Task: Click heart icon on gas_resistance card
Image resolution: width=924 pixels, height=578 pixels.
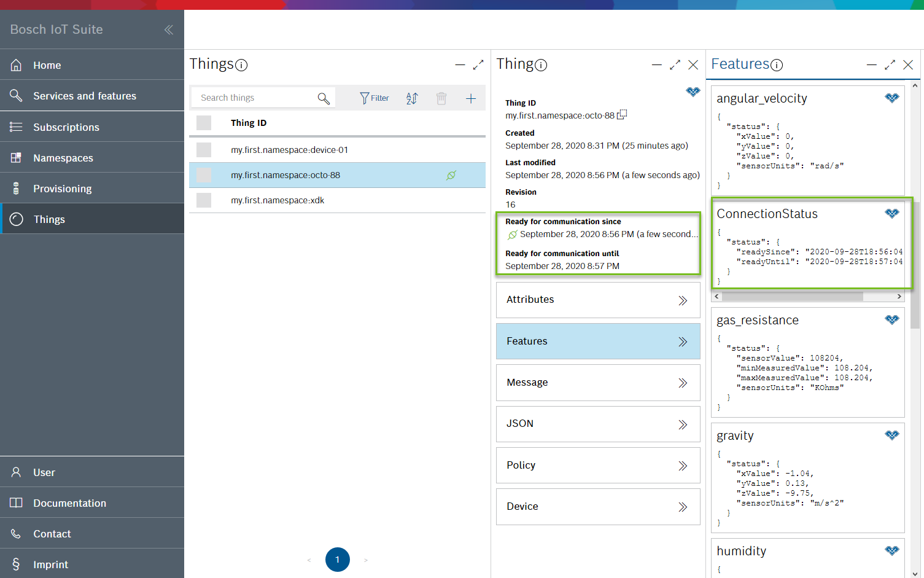Action: 892,319
